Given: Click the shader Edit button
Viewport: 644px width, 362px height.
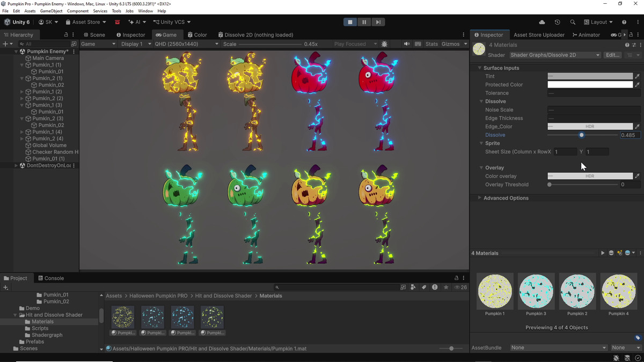Looking at the screenshot, I should 612,55.
